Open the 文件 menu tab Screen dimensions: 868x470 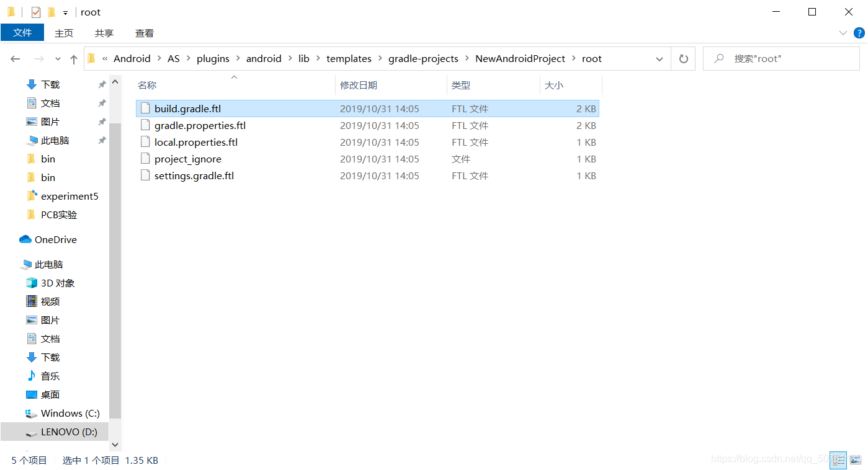point(22,33)
